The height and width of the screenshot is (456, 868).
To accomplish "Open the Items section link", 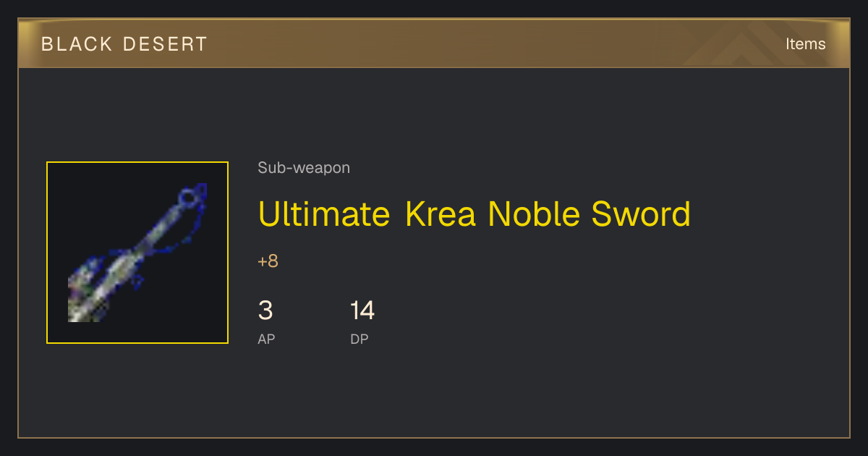I will click(x=805, y=44).
